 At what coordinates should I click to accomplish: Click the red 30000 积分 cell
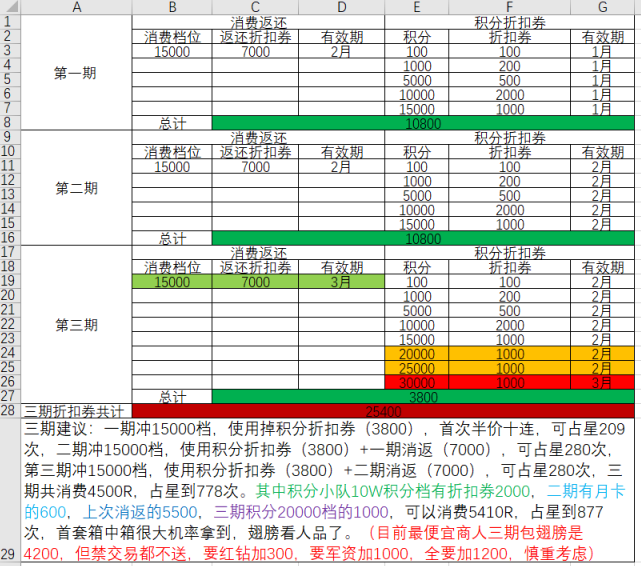click(417, 382)
